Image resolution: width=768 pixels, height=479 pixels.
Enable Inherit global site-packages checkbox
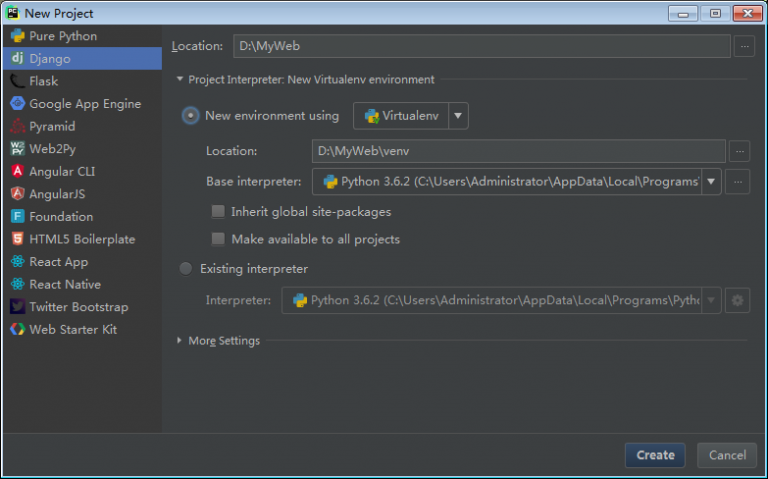[x=218, y=212]
